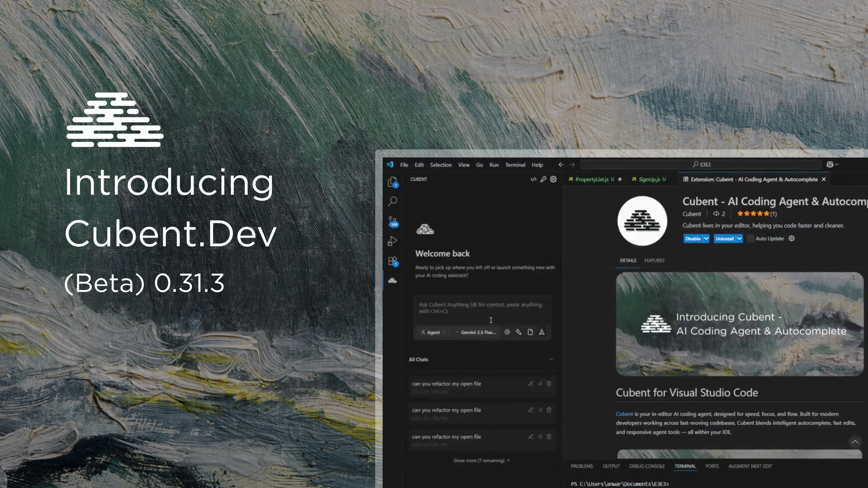Go back with the left arrow in title bar
The image size is (868, 488).
(561, 165)
